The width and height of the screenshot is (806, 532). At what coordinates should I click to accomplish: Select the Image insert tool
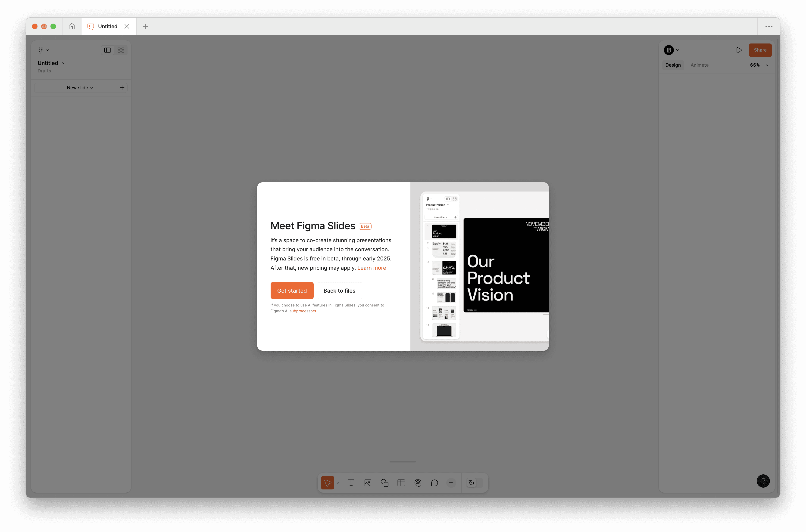368,483
